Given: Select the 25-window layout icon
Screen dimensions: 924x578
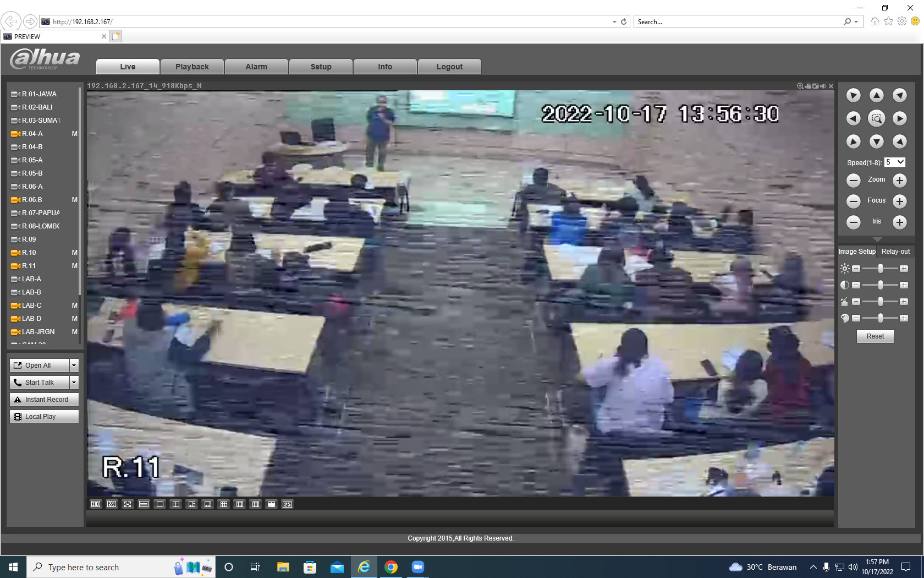Looking at the screenshot, I should click(288, 504).
